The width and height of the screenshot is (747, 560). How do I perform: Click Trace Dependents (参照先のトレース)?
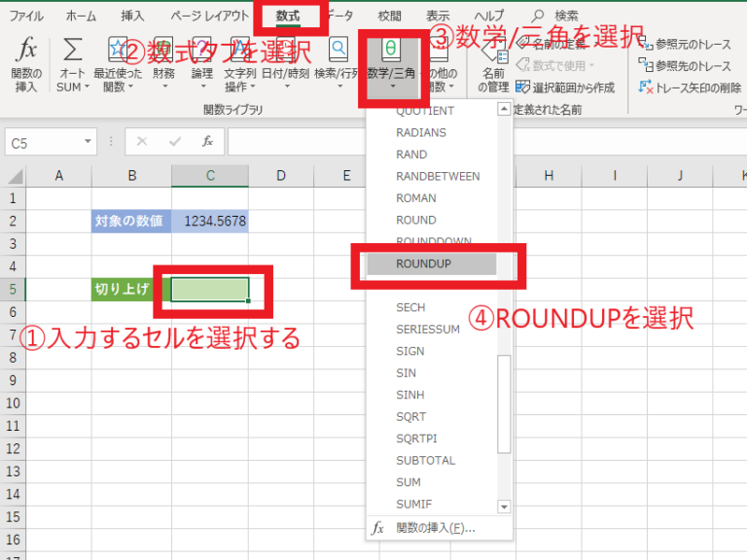(x=685, y=66)
